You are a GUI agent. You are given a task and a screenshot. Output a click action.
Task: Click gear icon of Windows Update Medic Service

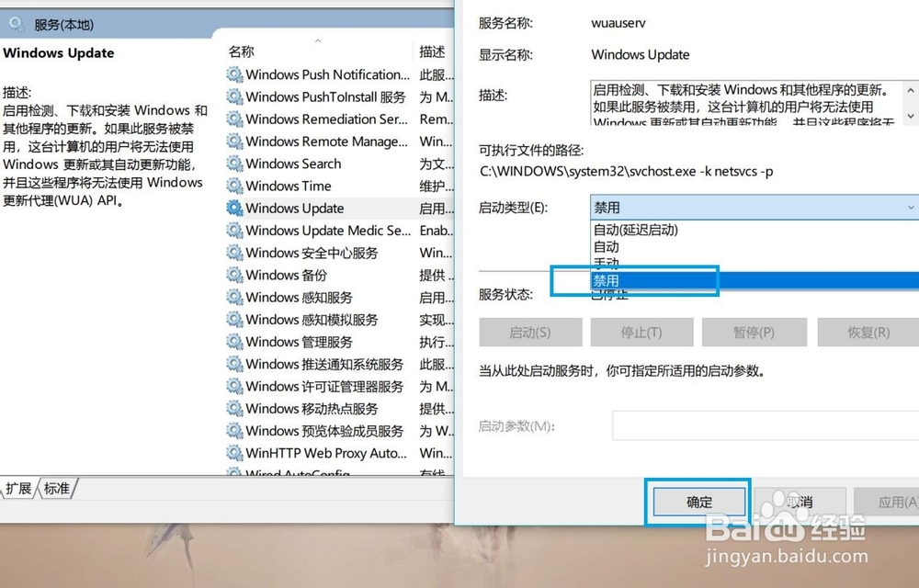click(235, 231)
